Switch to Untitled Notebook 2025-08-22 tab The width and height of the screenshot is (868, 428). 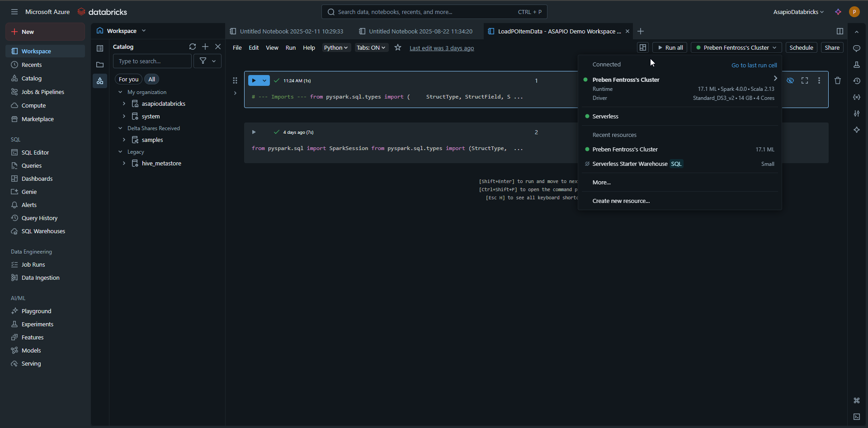point(416,31)
